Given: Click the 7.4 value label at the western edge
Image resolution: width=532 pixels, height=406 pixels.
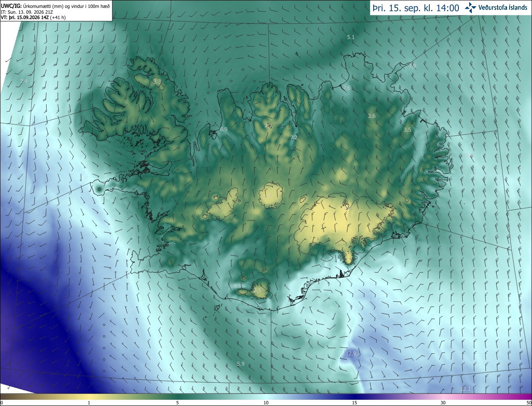Looking at the screenshot, I should pos(24,81).
